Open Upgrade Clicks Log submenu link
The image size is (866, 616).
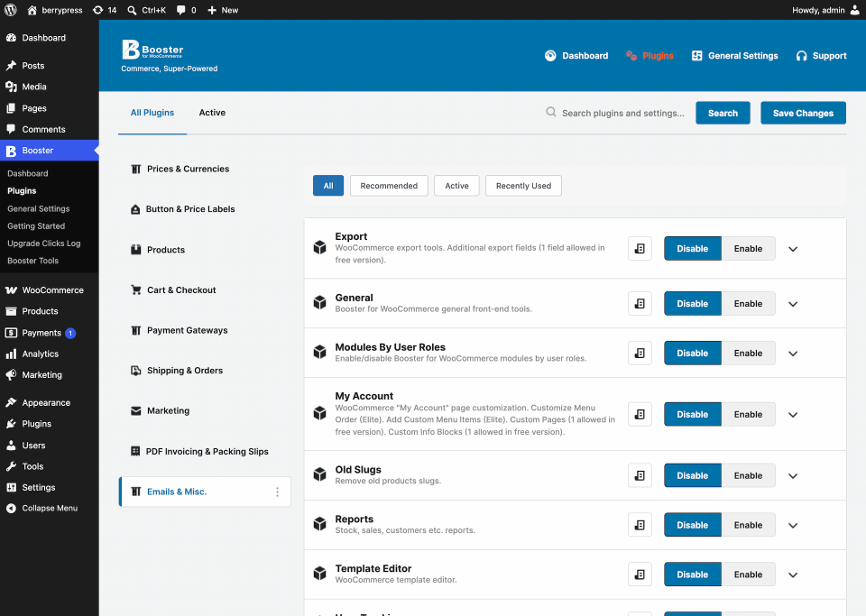pos(43,244)
